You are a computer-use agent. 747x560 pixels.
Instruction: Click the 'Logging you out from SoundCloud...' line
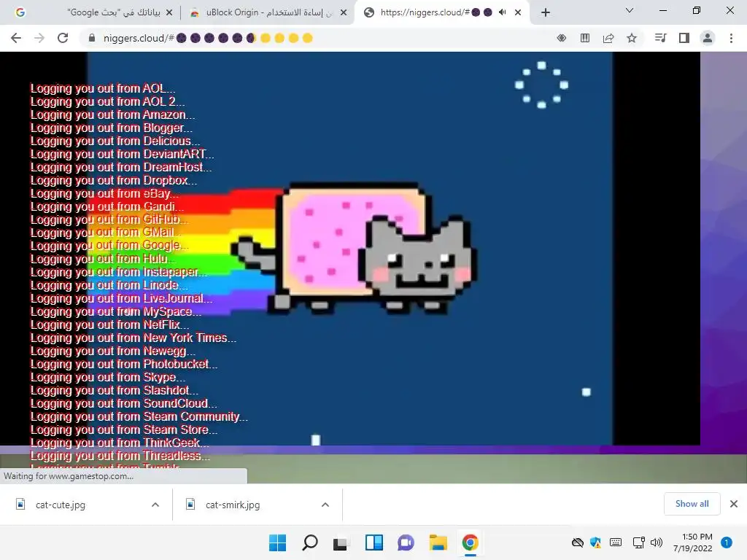(x=123, y=403)
